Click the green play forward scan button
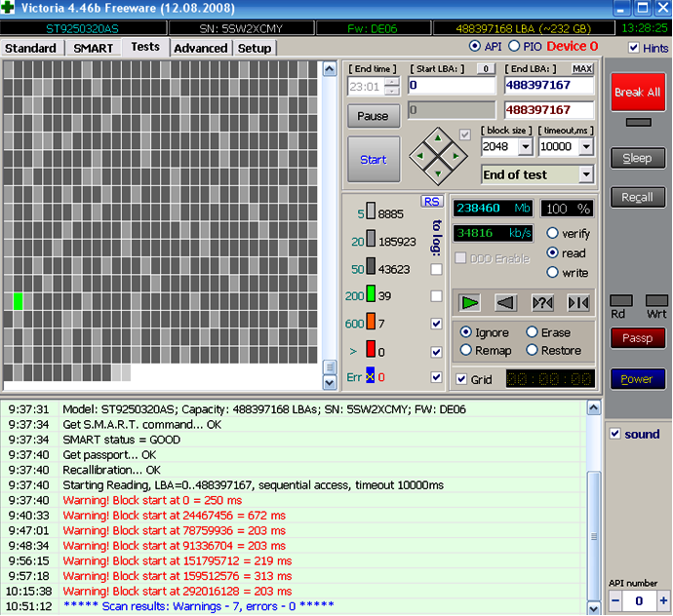673x616 pixels. click(x=469, y=303)
